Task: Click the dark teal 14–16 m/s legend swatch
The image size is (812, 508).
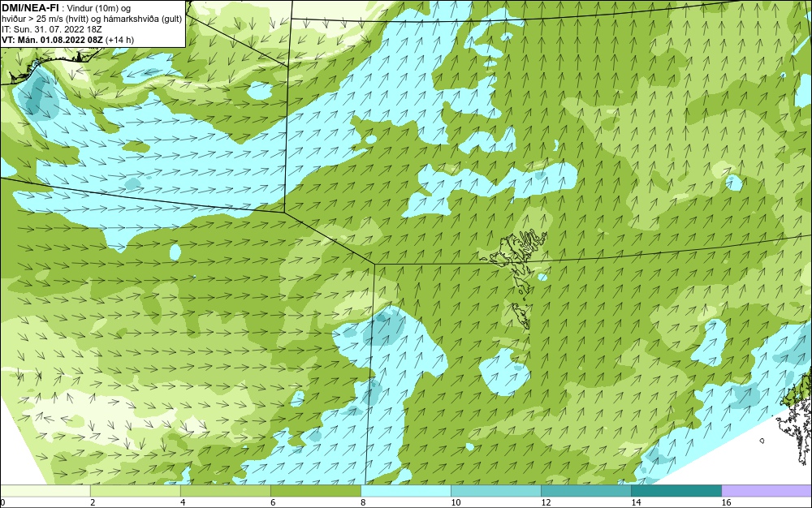Action: 676,490
